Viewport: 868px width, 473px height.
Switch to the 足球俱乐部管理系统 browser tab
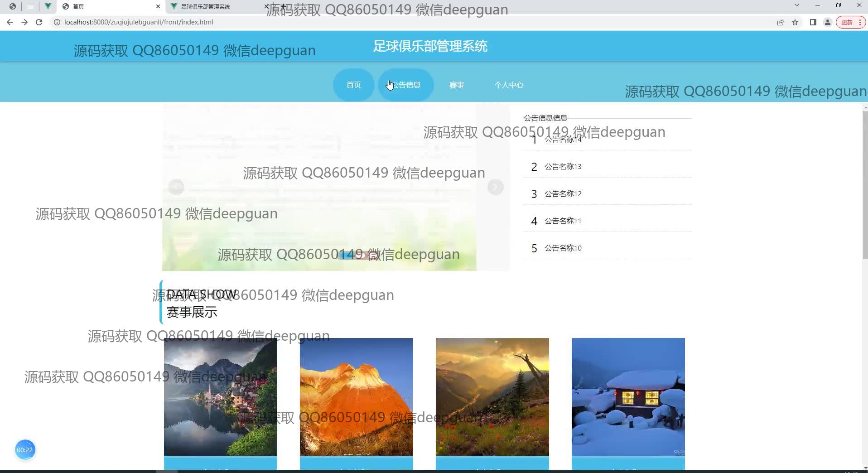219,6
